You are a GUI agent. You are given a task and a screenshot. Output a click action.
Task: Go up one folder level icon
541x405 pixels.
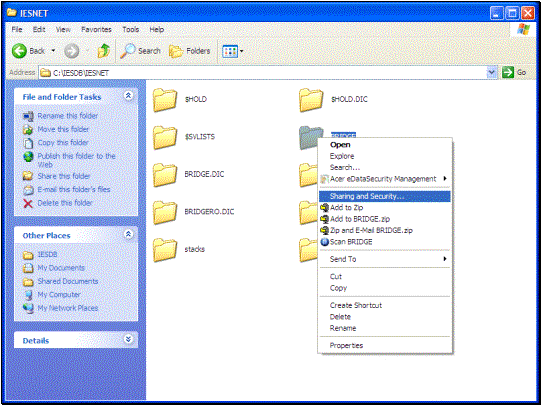point(104,51)
